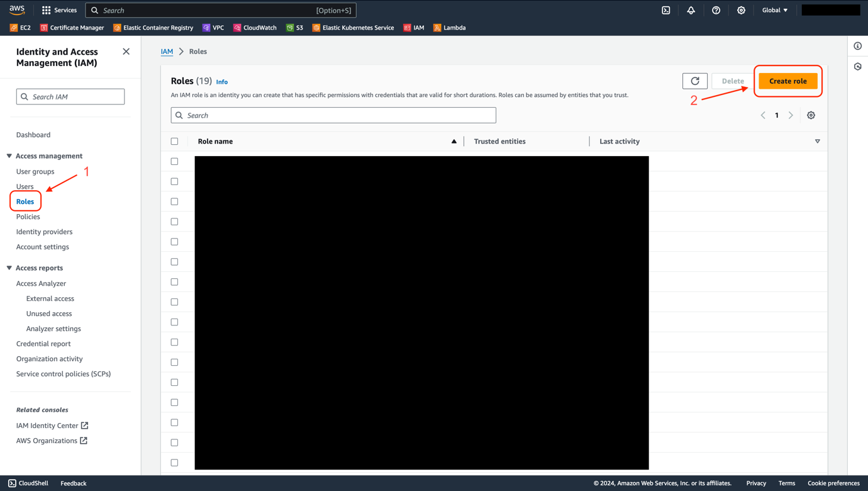Screen dimensions: 868x491
Task: Open User groups in the sidebar
Action: click(35, 171)
